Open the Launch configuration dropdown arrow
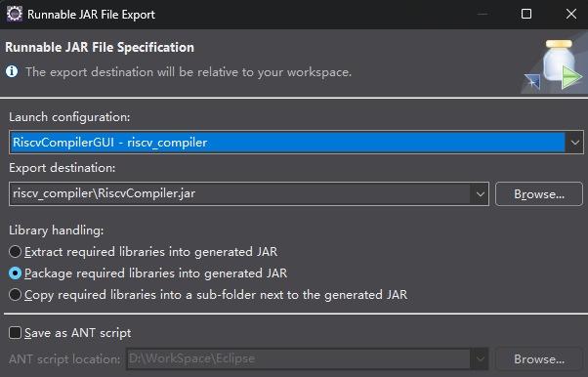The image size is (588, 377). click(x=575, y=143)
